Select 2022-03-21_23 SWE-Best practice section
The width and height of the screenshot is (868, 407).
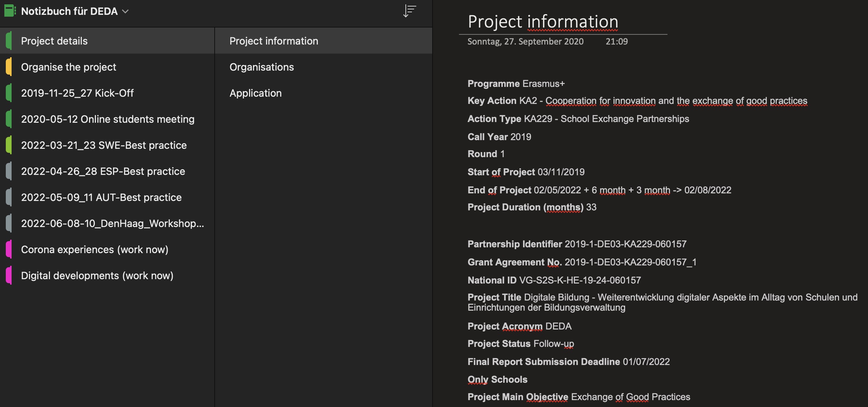(104, 145)
